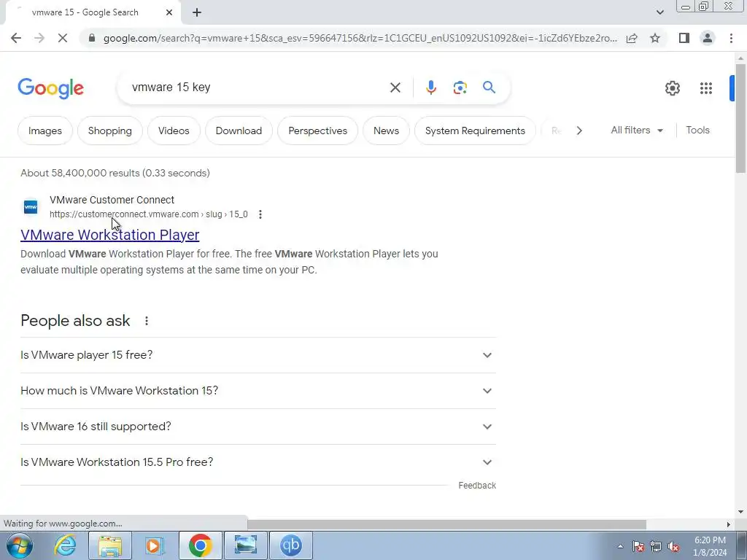Click the network tray icon
Viewport: 747px width, 560px height.
point(656,546)
